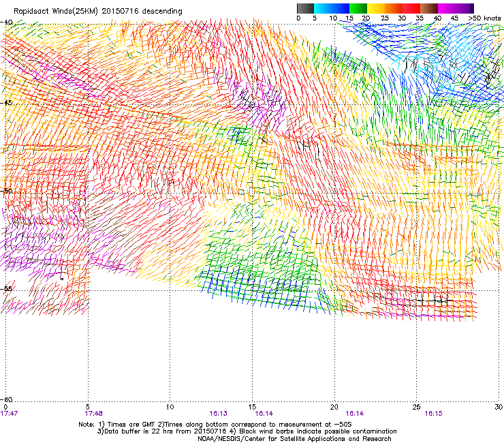Click the '-55' latitude axis label

click(x=6, y=288)
